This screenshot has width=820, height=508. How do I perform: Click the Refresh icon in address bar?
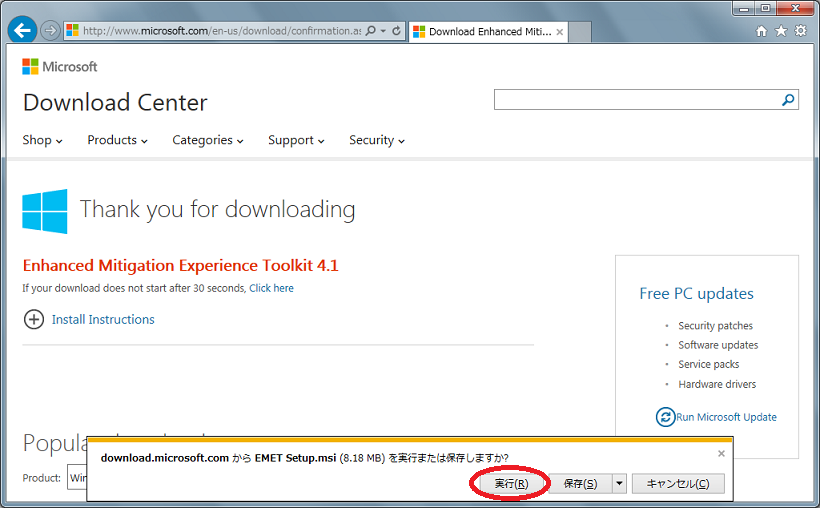point(397,31)
